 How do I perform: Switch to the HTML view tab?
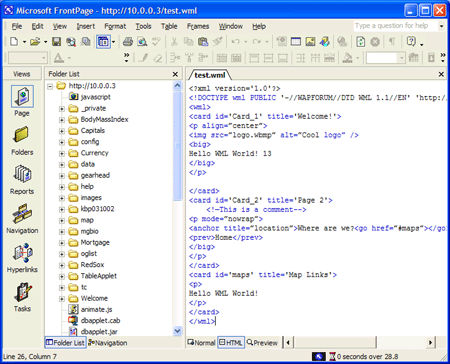tap(231, 343)
